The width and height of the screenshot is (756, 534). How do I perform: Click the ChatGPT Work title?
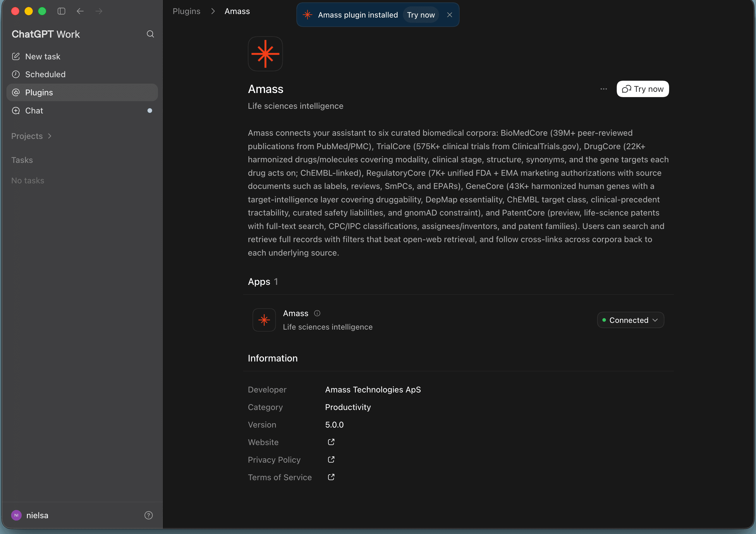(46, 34)
